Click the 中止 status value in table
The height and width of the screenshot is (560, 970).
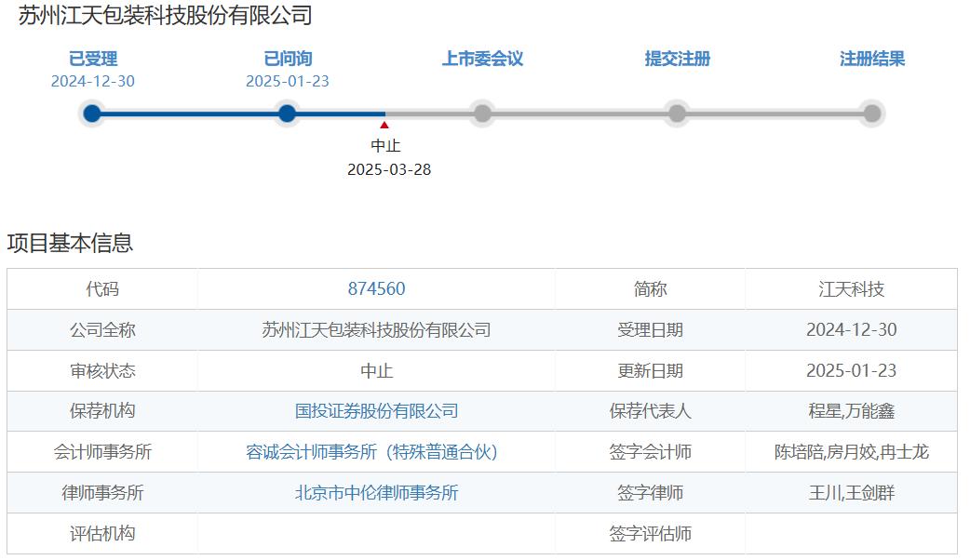(376, 371)
